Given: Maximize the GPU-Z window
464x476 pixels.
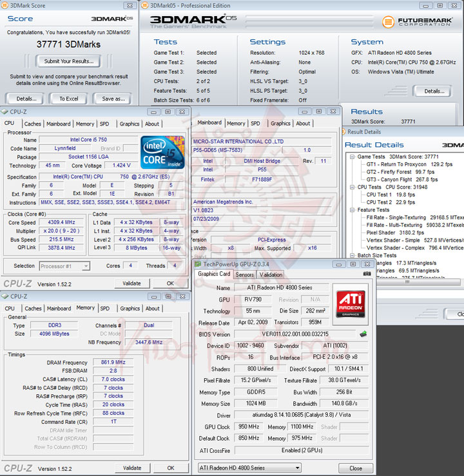Looking at the screenshot, I should tap(353, 264).
